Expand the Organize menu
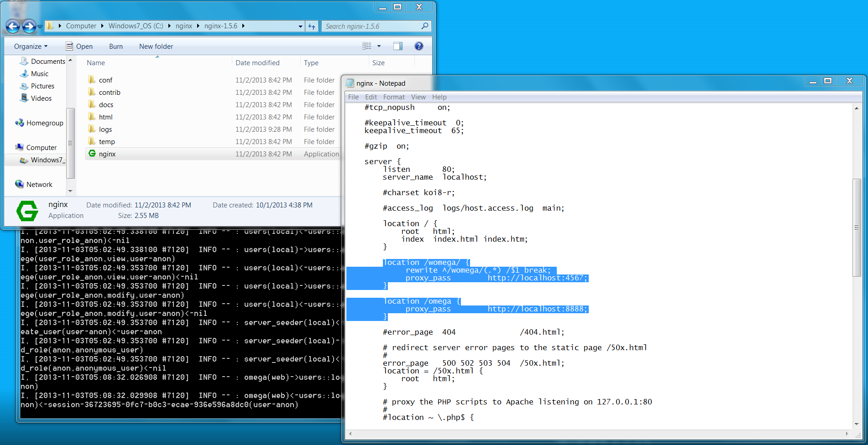Viewport: 868px width, 445px height. point(31,46)
